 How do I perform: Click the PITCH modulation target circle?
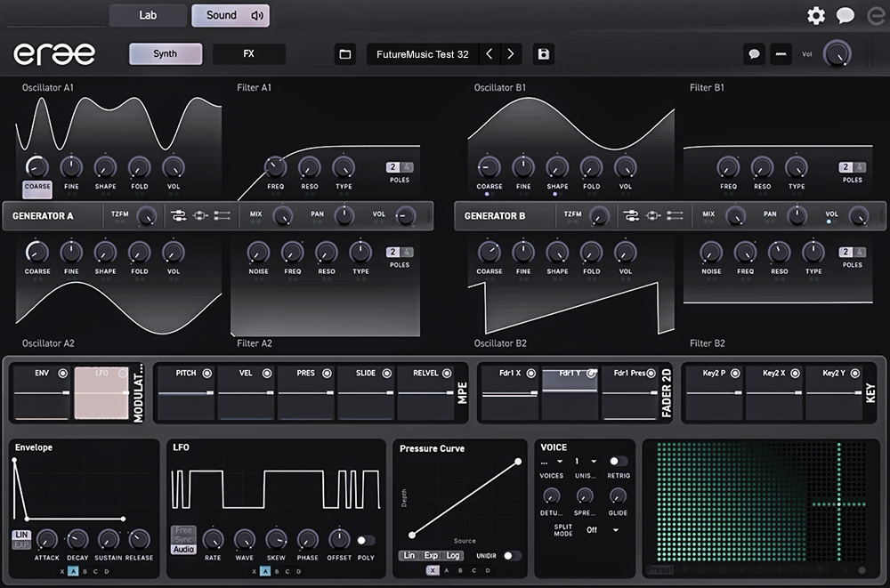(207, 373)
